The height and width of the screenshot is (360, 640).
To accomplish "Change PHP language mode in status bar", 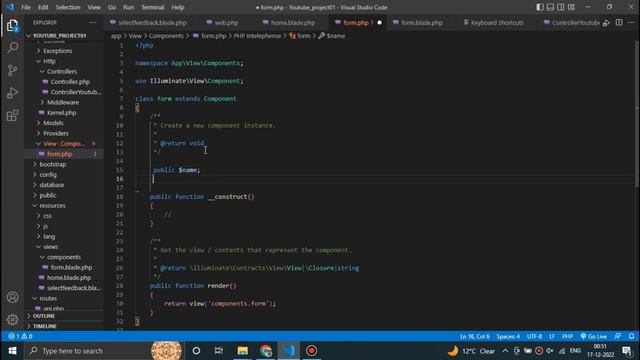I will pos(567,336).
